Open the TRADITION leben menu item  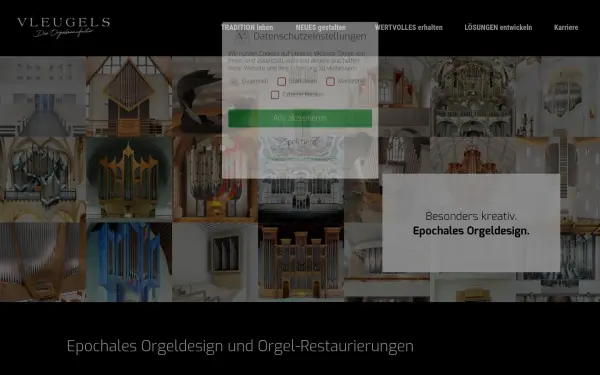coord(247,28)
